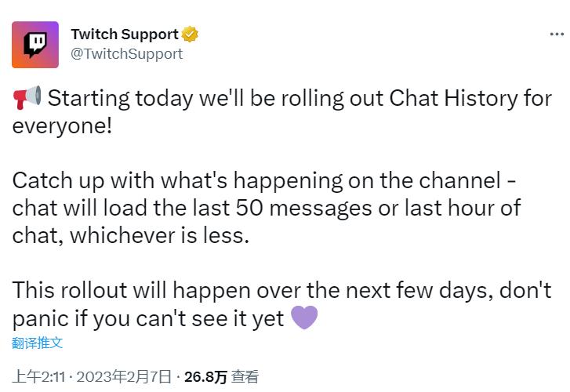Open the three-dot more options menu
This screenshot has width=570, height=392.
(555, 35)
